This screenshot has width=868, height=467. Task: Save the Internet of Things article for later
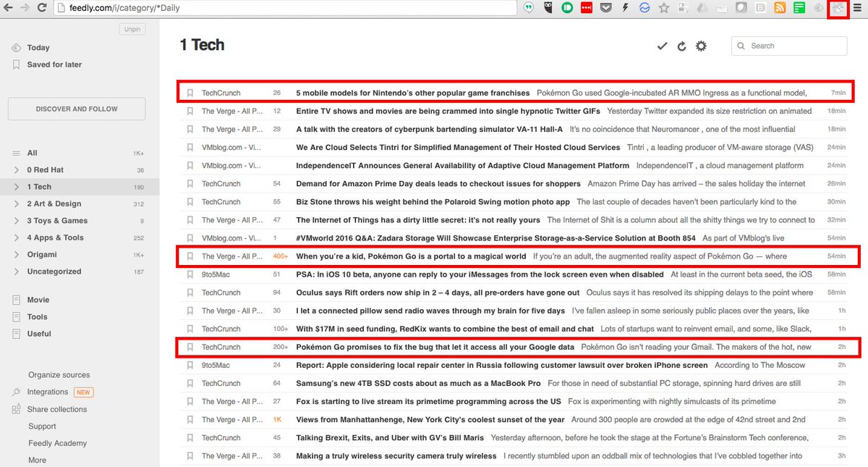tap(190, 220)
